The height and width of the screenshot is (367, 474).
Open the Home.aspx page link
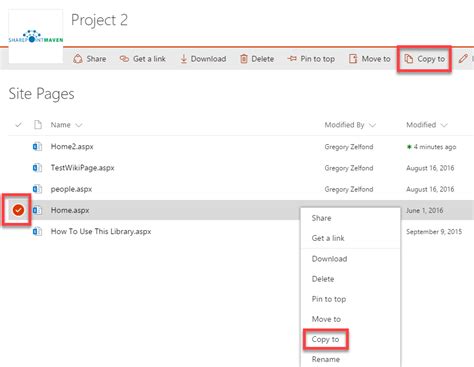point(70,210)
